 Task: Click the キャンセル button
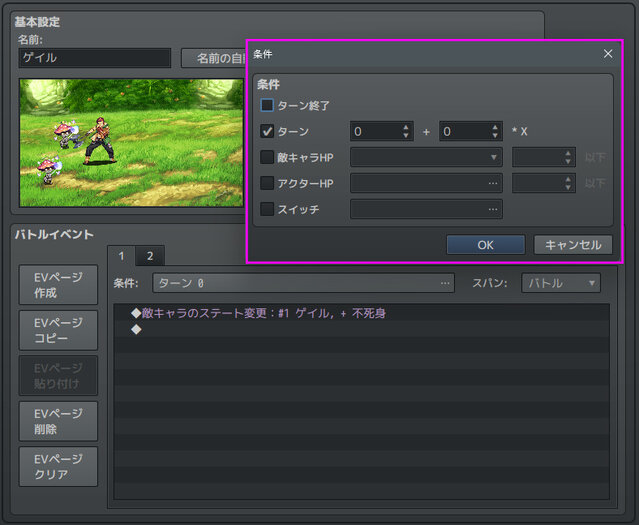(x=573, y=245)
